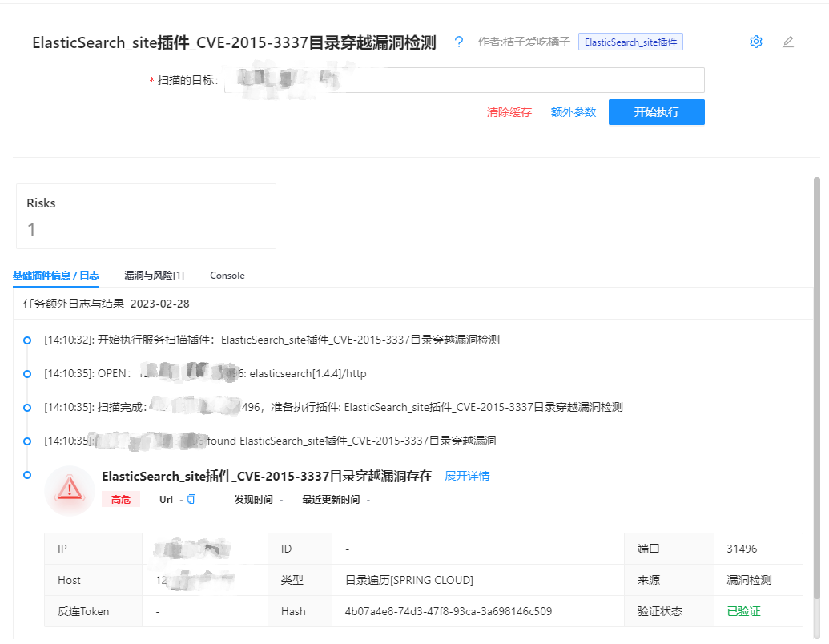829x644 pixels.
Task: Open 额外参数 extra parameters
Action: click(573, 112)
